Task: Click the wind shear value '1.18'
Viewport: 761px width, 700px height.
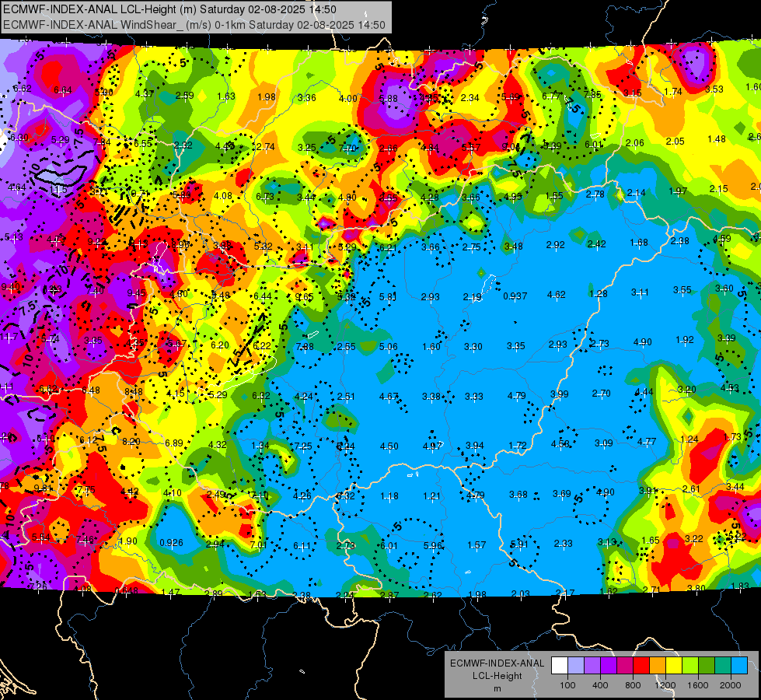Action: coord(389,496)
